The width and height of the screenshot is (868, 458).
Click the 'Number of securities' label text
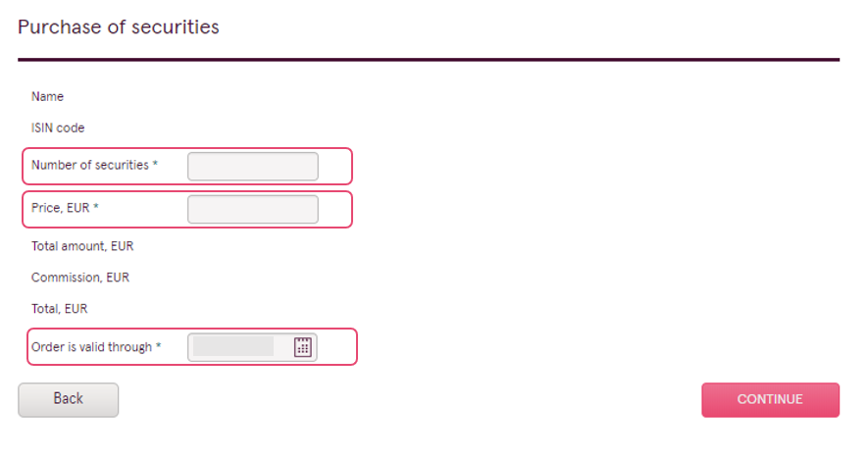click(x=90, y=165)
